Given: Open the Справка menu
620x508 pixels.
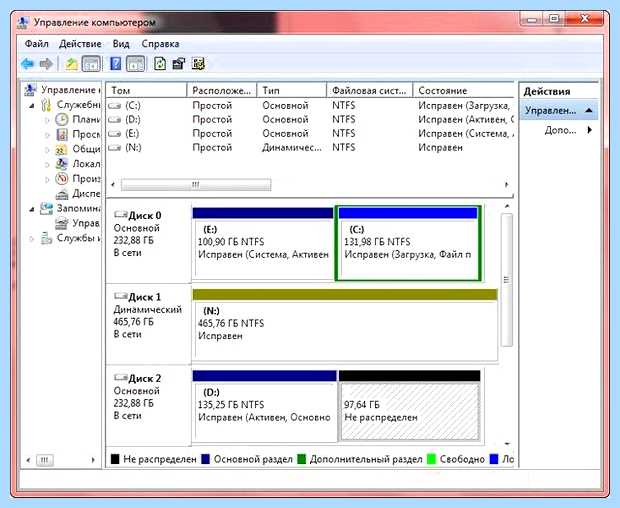Looking at the screenshot, I should (160, 43).
